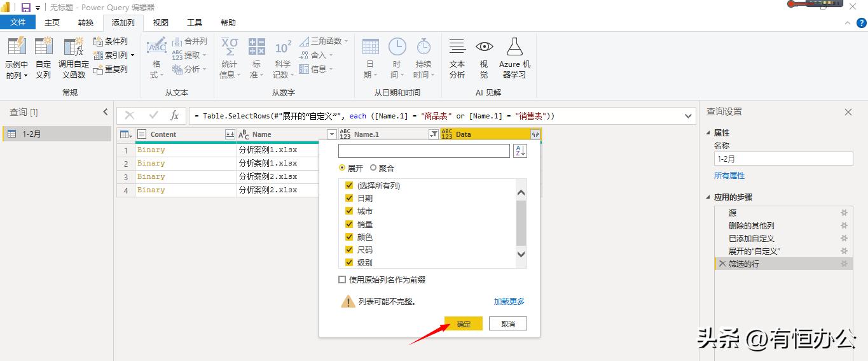The image size is (868, 361).
Task: Click the table icon at grid corner
Action: click(125, 134)
